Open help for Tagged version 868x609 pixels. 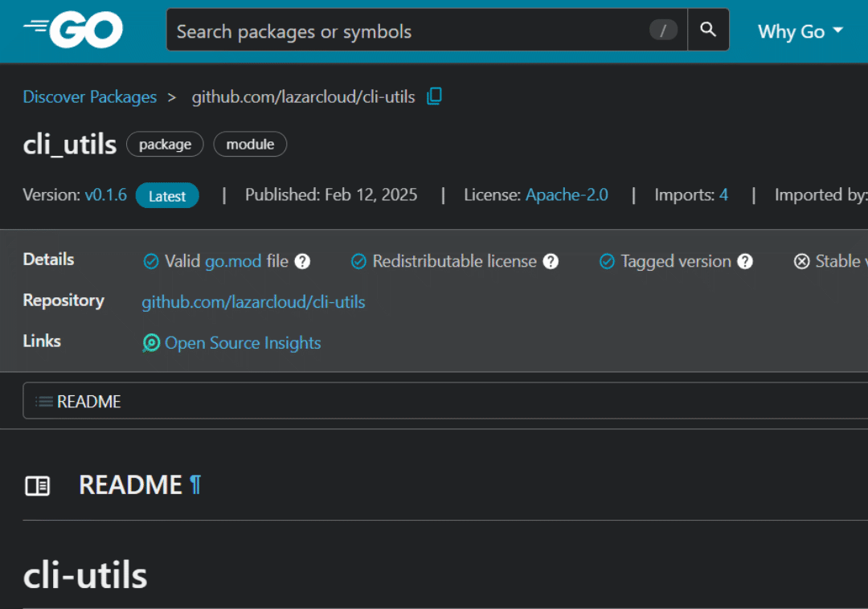[x=745, y=262]
